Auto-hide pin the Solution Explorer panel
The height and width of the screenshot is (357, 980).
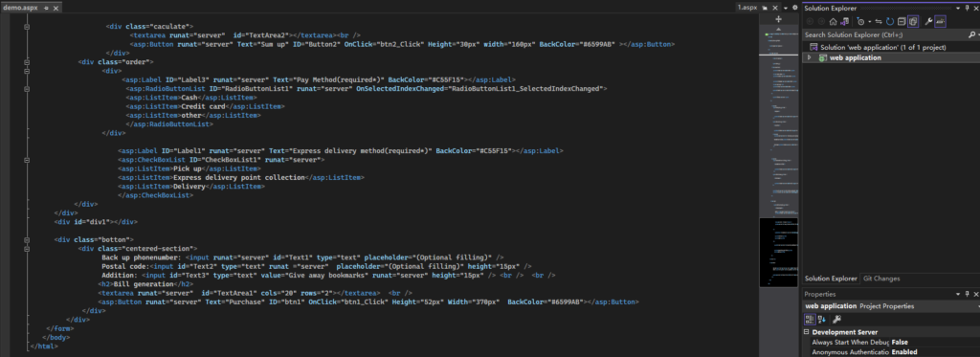pos(967,8)
